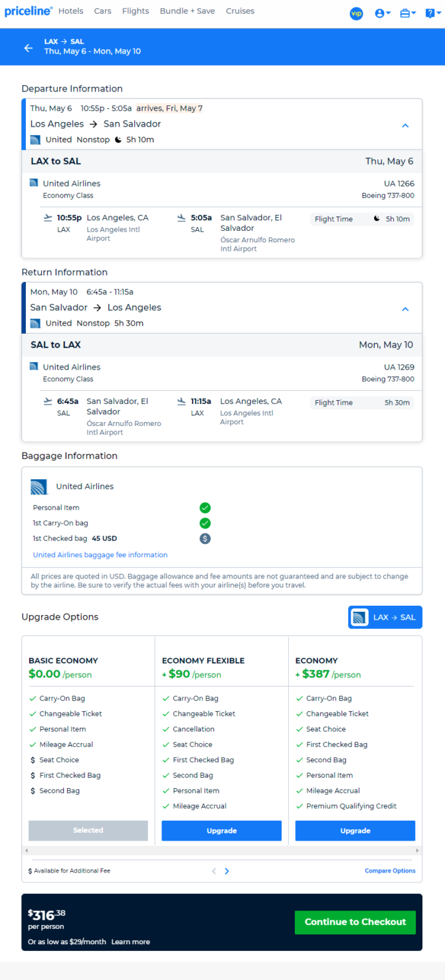This screenshot has width=445, height=980.
Task: Click the scrollbar left arrow under fares
Action: coord(27,850)
